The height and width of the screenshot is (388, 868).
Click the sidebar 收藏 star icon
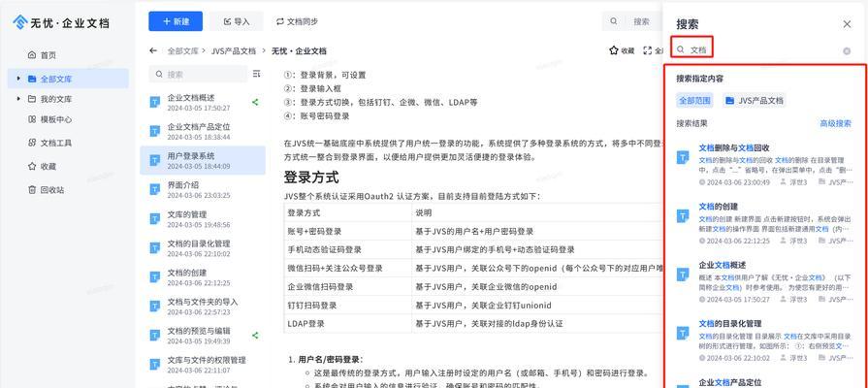[32, 166]
